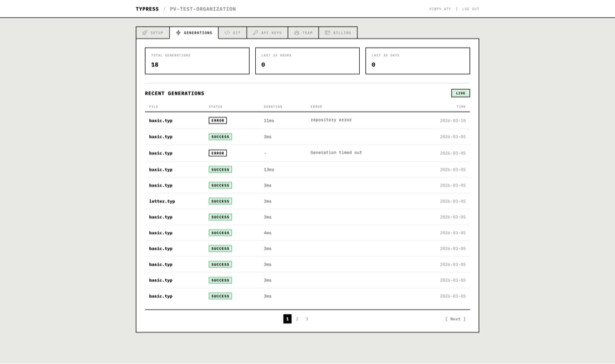Click the code brackets Git icon

coord(227,33)
